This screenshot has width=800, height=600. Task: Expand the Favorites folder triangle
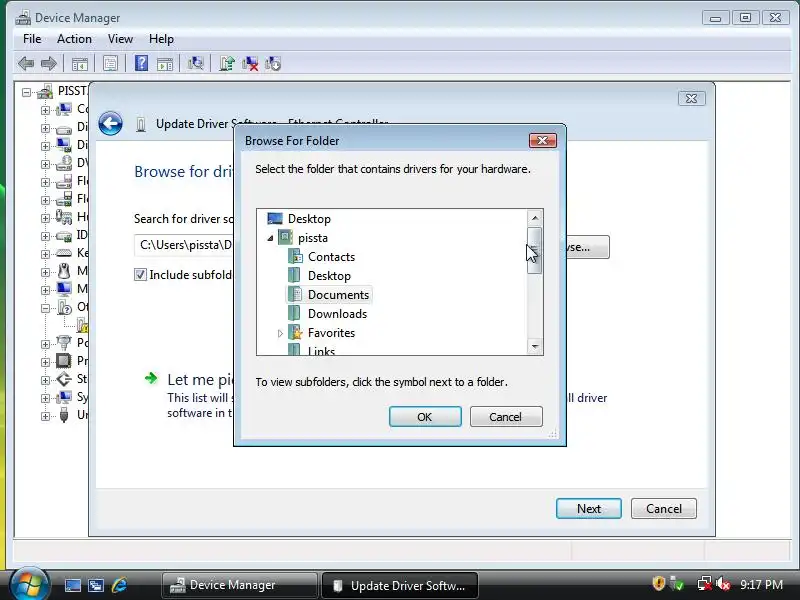click(x=280, y=333)
